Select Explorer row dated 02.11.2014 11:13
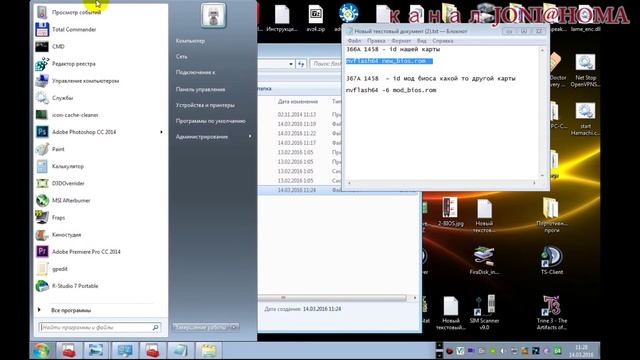 point(297,115)
